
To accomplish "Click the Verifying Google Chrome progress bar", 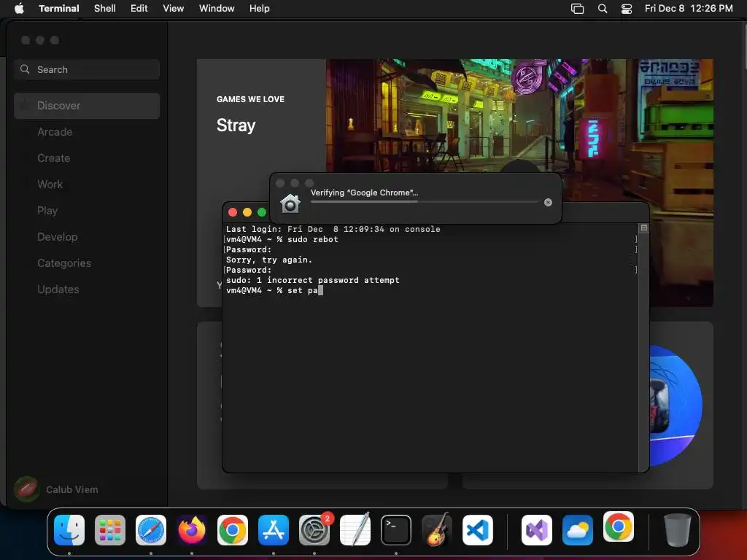I will (x=425, y=202).
